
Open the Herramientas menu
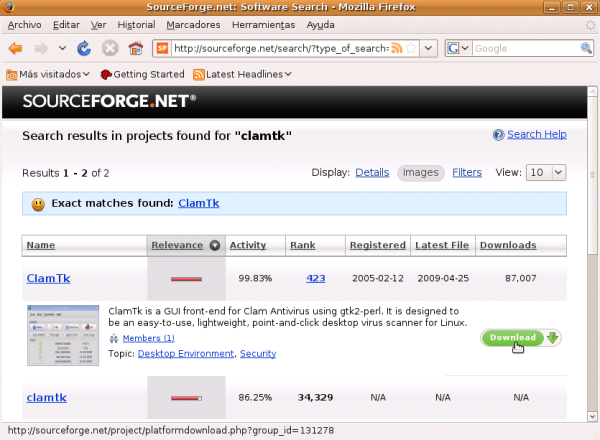pyautogui.click(x=265, y=23)
